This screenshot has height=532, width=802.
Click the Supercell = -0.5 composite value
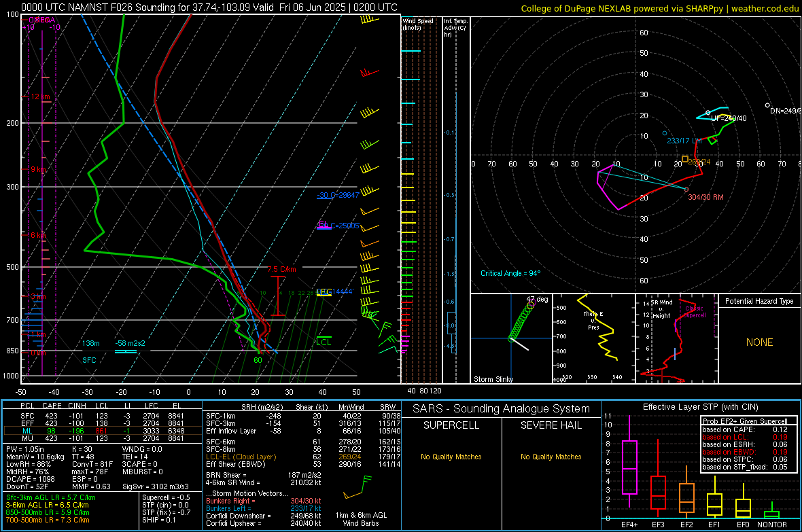(x=166, y=497)
